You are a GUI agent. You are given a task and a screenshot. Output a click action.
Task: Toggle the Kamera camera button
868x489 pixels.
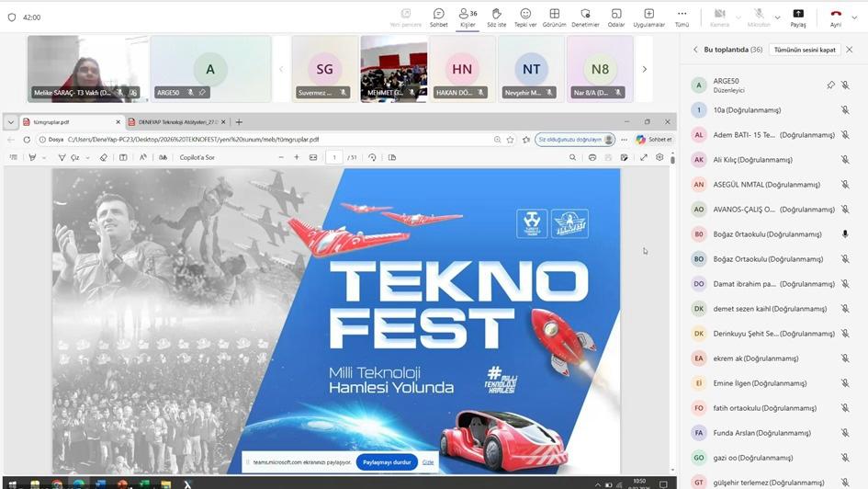719,17
